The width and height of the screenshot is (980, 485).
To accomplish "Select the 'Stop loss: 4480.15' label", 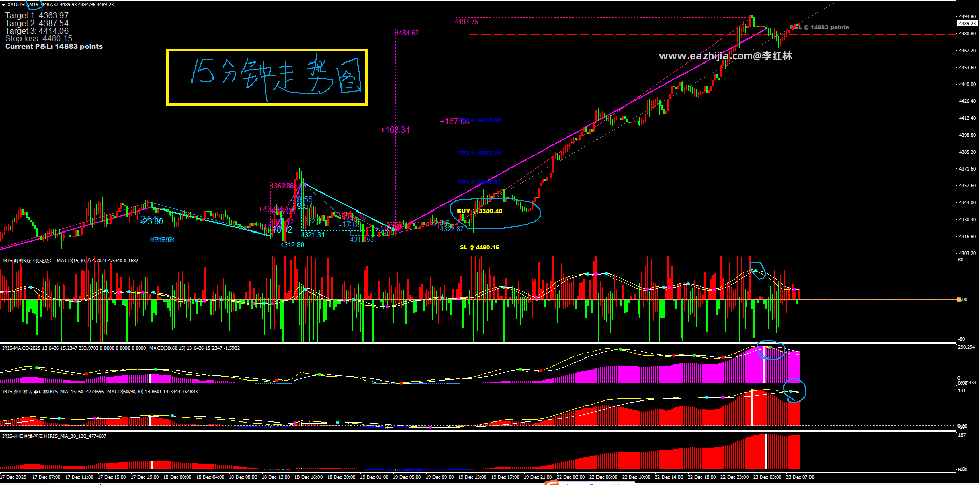I will [x=38, y=39].
